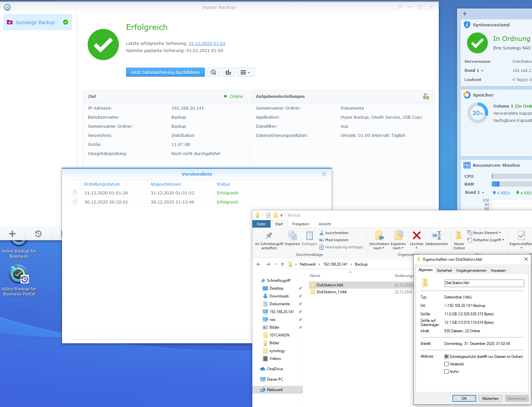Switch to the Ansicht ribbon tab
This screenshot has height=407, width=532.
(x=325, y=224)
